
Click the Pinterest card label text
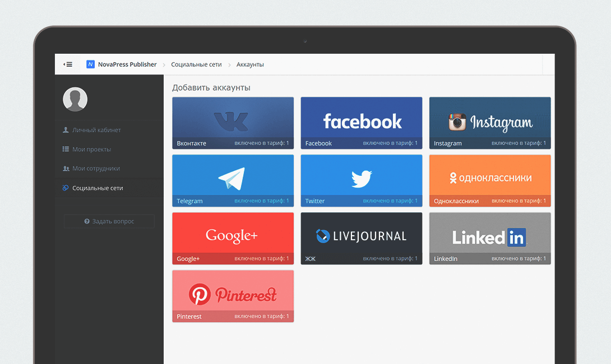189,316
